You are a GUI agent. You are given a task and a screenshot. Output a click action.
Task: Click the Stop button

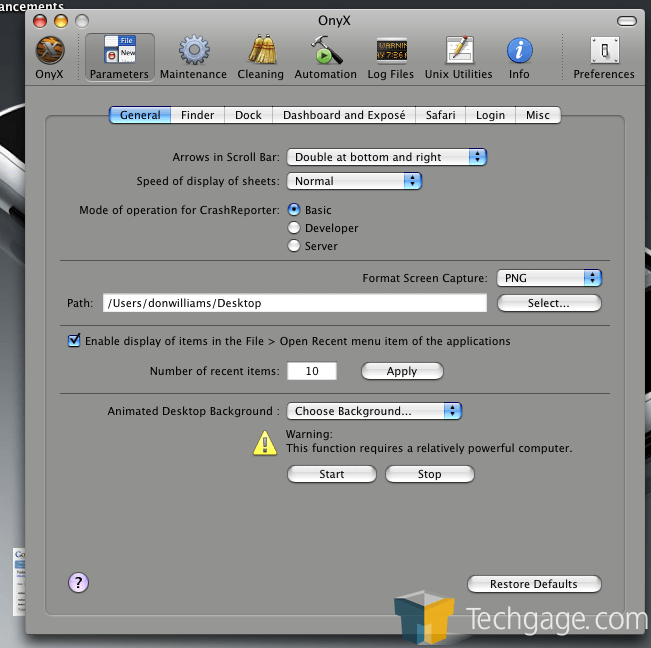[430, 474]
